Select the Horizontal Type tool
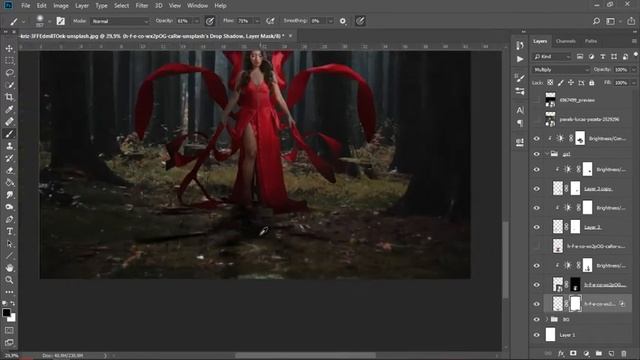 point(9,231)
